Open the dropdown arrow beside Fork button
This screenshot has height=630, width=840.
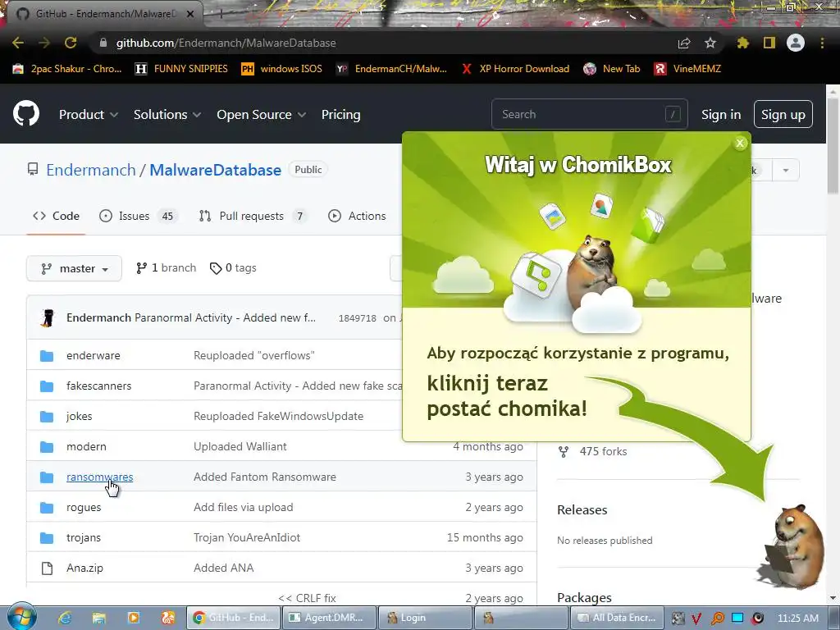785,171
